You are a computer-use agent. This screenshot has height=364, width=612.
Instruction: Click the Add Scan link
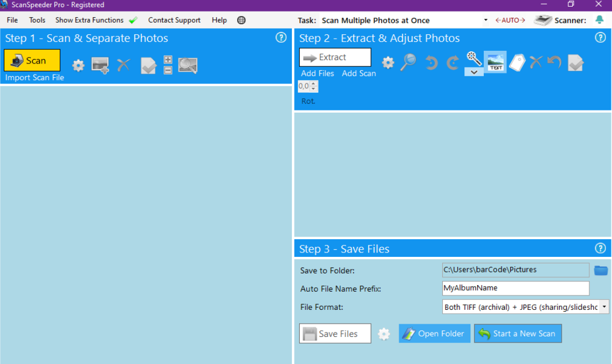point(359,73)
